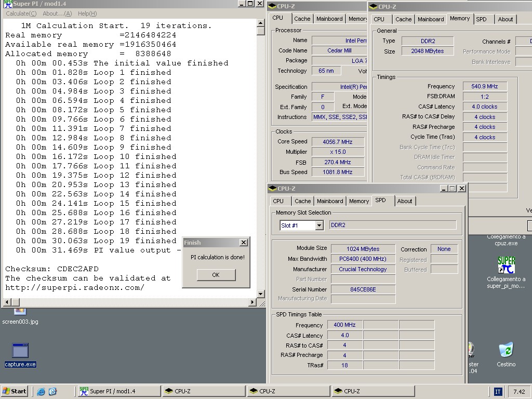532x399 pixels.
Task: Click the Manufacturer value Crucial Technology
Action: pyautogui.click(x=363, y=269)
